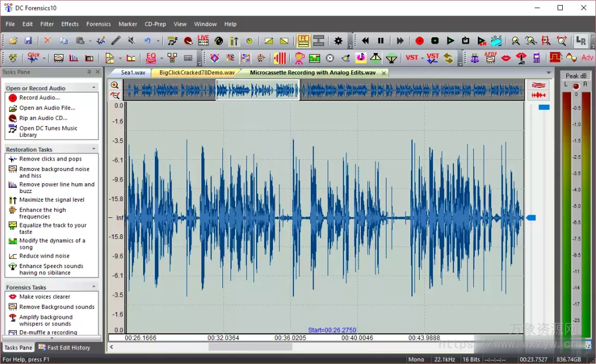Collapse the Restoration Tasks section
The height and width of the screenshot is (364, 596).
[x=95, y=149]
